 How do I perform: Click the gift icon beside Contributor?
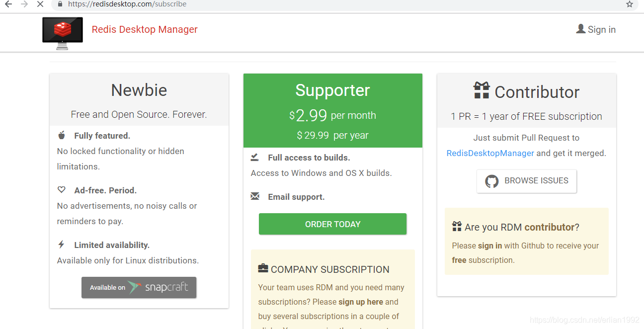tap(482, 90)
